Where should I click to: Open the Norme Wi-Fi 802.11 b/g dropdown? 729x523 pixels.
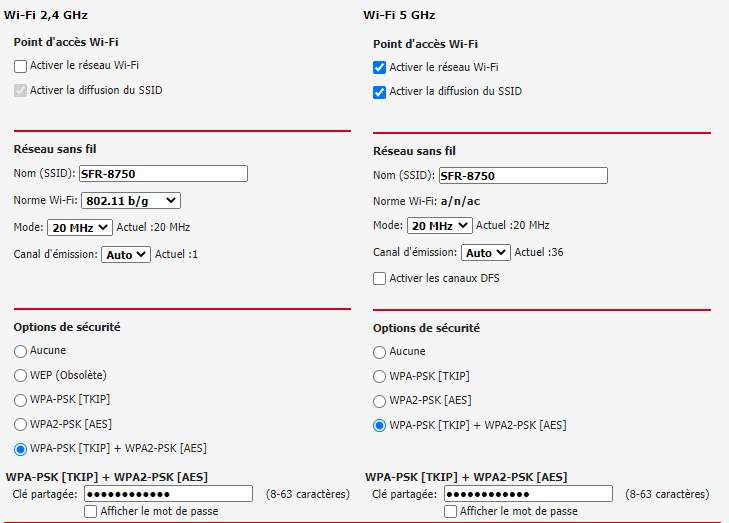pos(131,201)
